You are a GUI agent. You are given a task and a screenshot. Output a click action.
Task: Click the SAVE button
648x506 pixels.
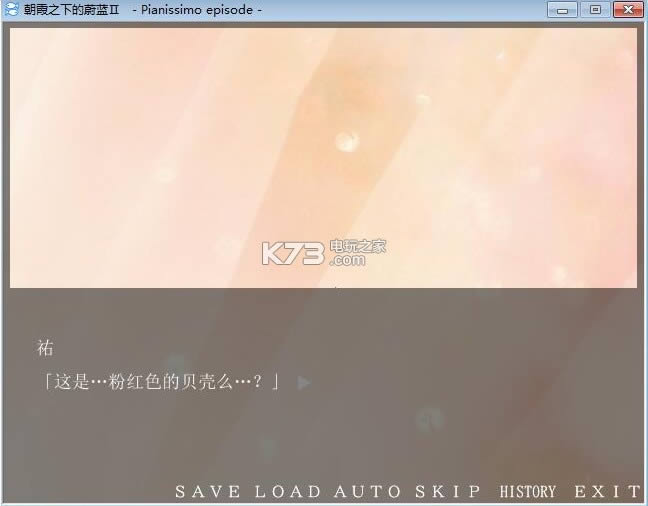tap(207, 491)
